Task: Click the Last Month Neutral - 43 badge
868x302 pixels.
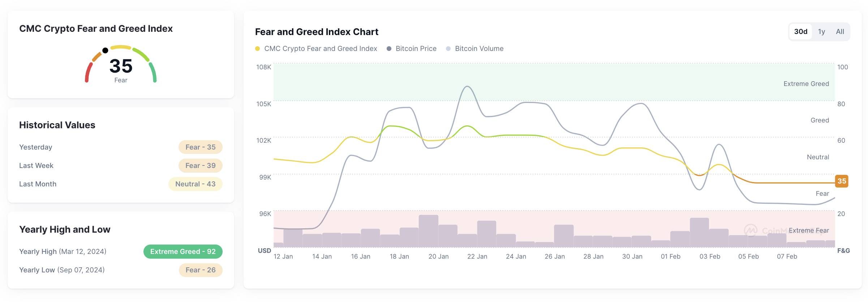Action: point(195,184)
